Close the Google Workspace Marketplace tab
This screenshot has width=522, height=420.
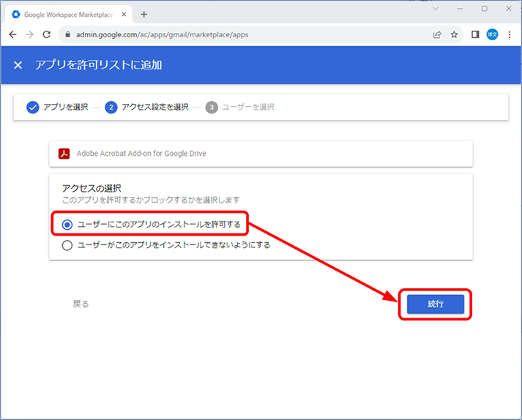pos(124,15)
